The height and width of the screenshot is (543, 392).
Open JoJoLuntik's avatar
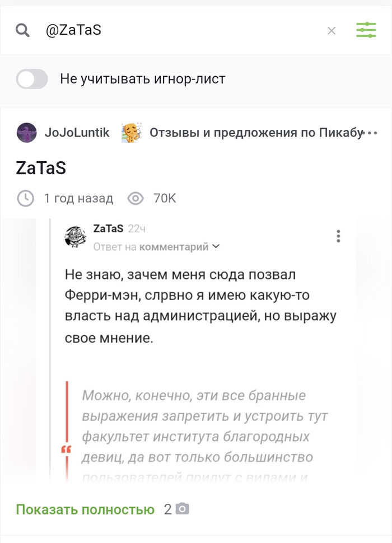[26, 133]
